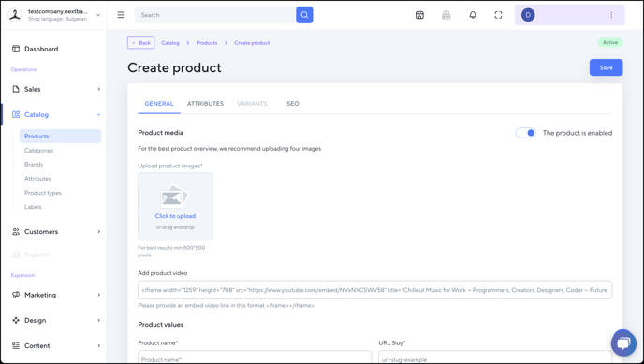The image size is (644, 364).
Task: Click the shop logo hanger icon
Action: (x=15, y=15)
